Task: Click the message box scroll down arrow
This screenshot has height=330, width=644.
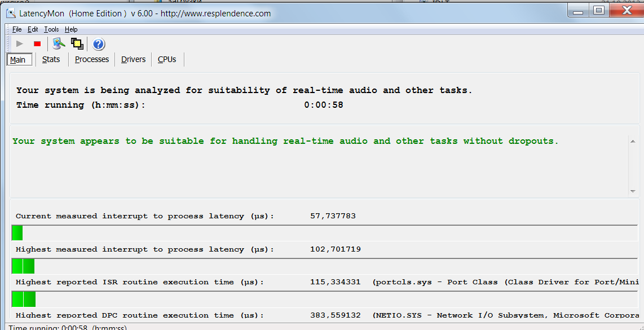Action: click(x=633, y=191)
